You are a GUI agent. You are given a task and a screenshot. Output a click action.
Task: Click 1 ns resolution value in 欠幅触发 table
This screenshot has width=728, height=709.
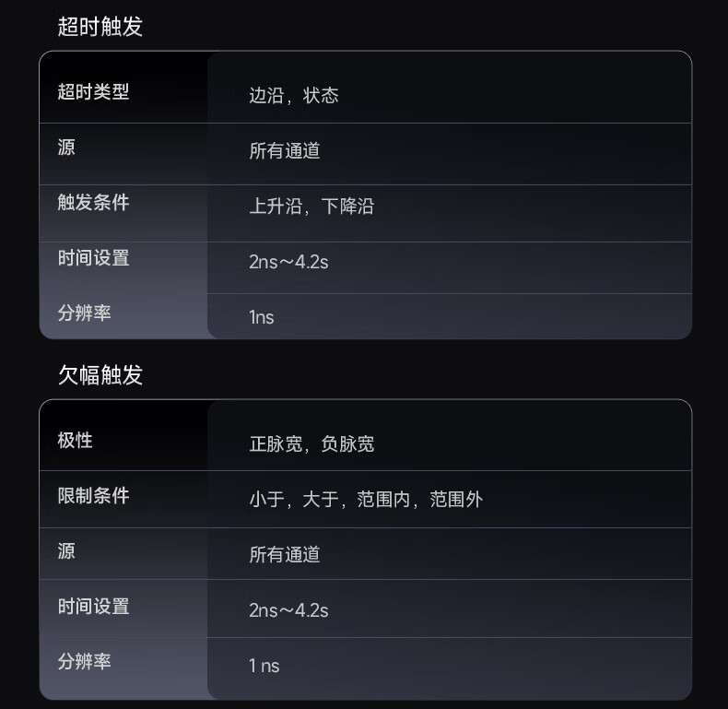(264, 666)
